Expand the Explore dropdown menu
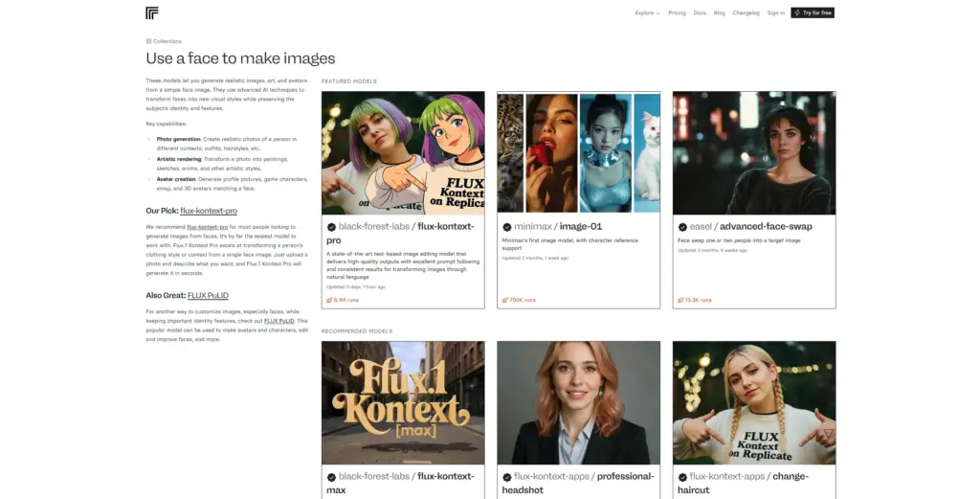 point(648,12)
